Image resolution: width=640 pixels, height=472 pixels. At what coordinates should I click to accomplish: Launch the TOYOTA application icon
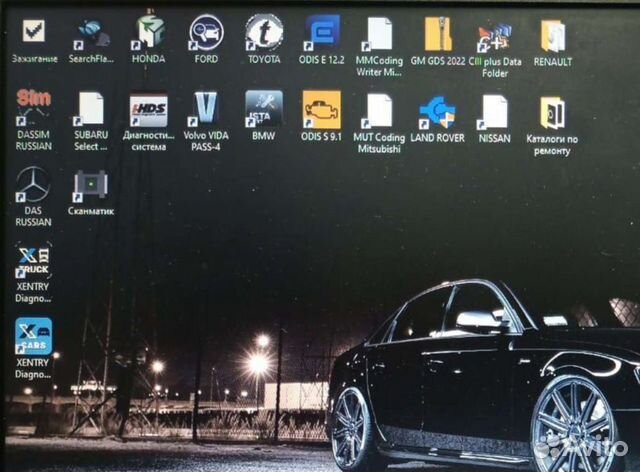click(x=264, y=33)
